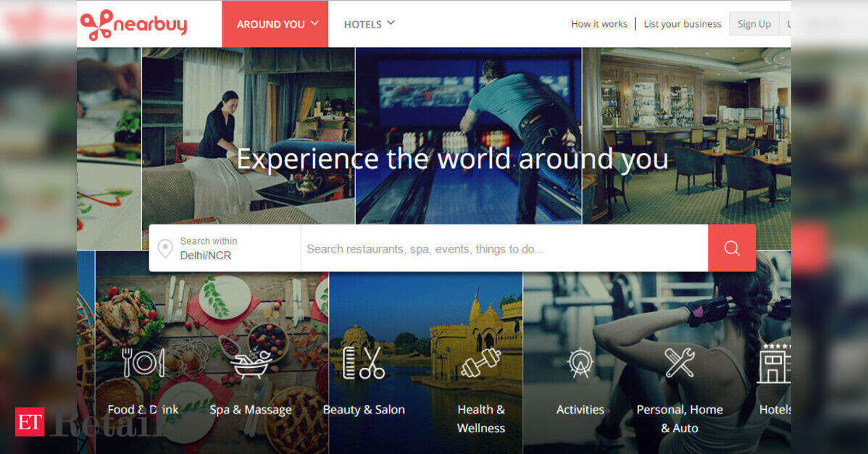Open Health & Wellness dumbbell icon
The width and height of the screenshot is (868, 454).
tap(480, 363)
